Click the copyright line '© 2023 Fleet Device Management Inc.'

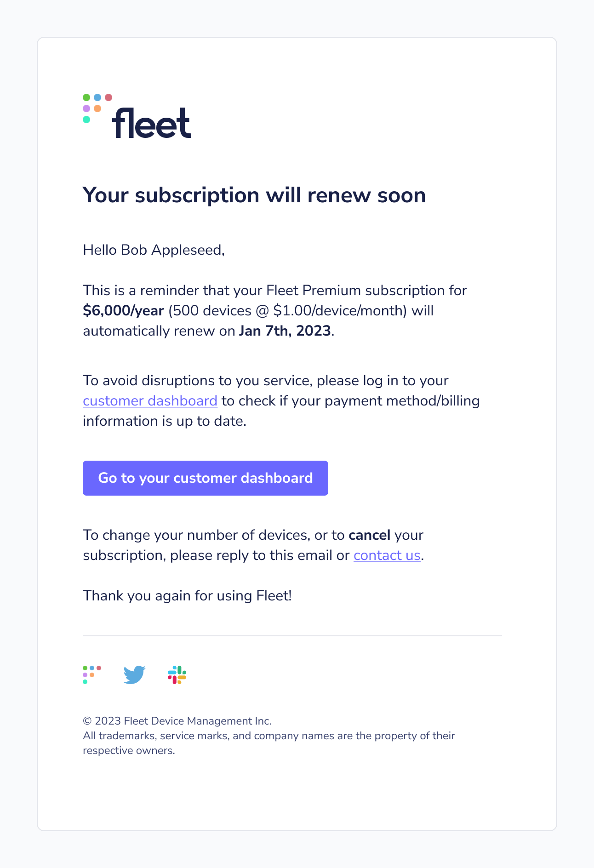pyautogui.click(x=177, y=721)
